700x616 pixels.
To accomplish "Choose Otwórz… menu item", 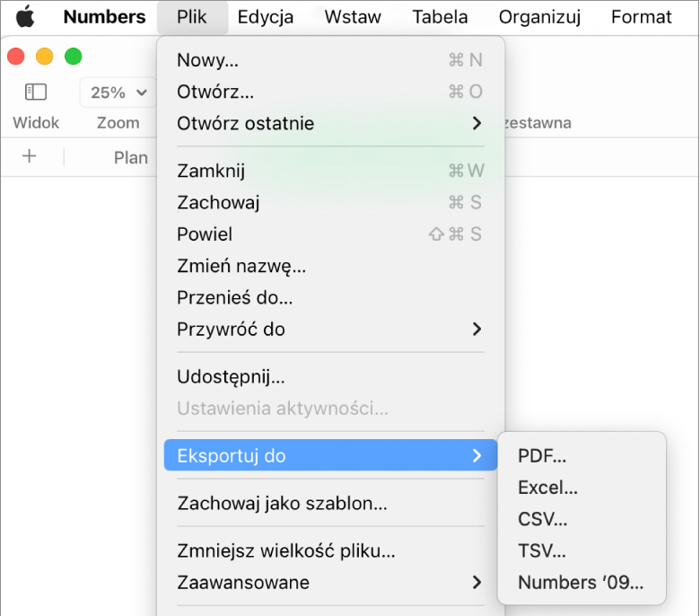I will coord(330,92).
